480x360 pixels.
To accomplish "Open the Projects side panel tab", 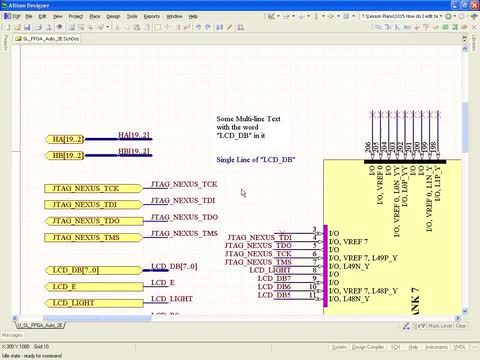I will (5, 42).
